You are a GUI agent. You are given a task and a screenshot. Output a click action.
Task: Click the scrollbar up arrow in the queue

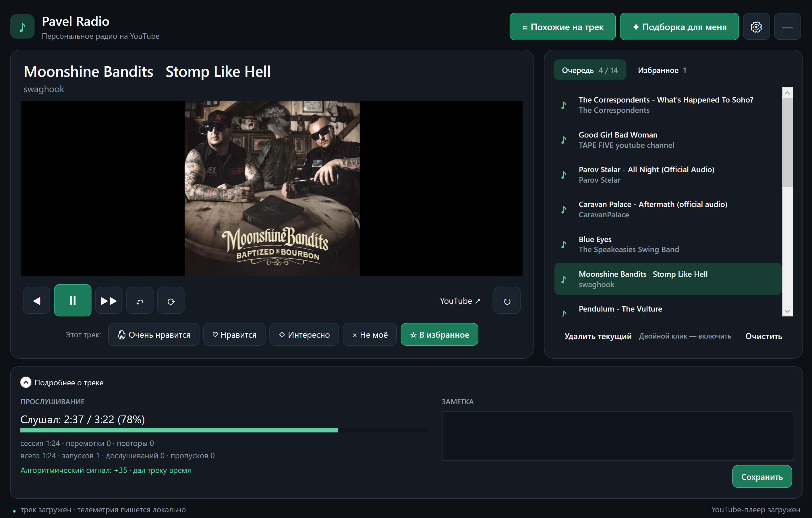787,92
